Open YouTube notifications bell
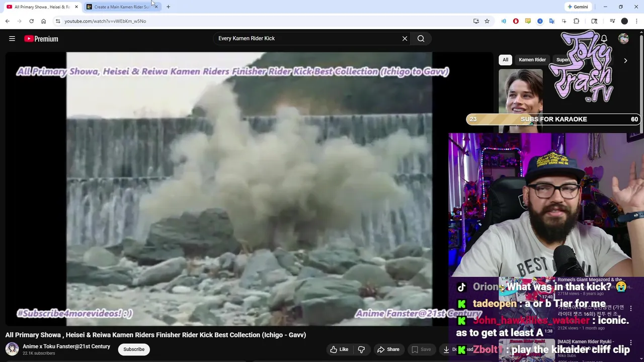 click(x=604, y=39)
